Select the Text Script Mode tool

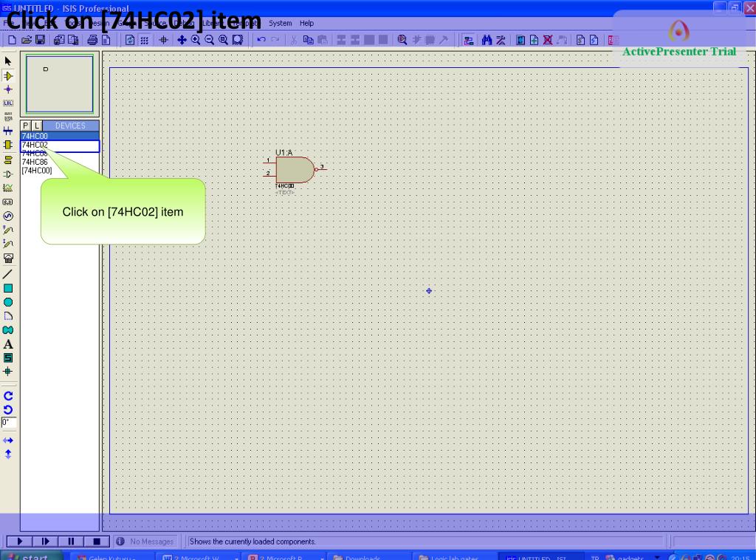tap(7, 116)
